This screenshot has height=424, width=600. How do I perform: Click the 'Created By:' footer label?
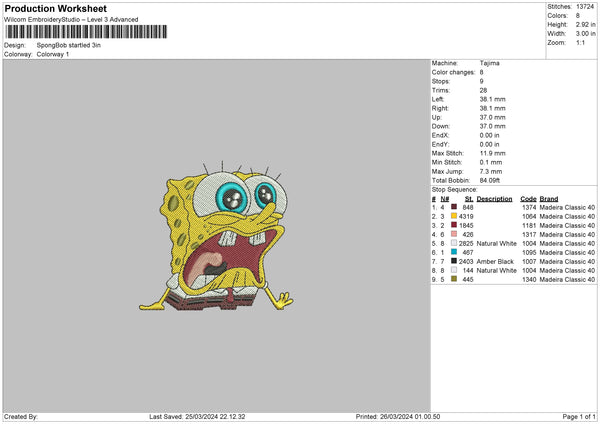(x=21, y=416)
